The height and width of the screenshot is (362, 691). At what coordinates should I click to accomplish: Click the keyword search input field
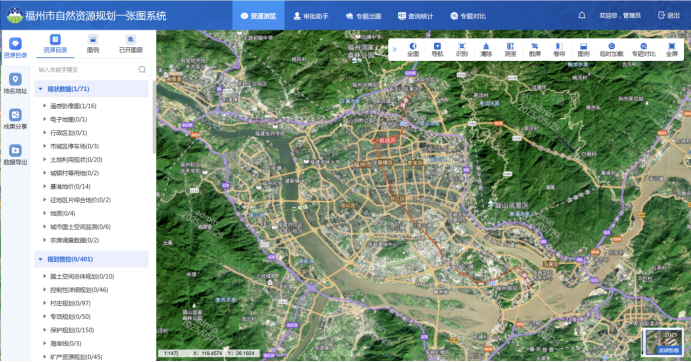click(87, 70)
